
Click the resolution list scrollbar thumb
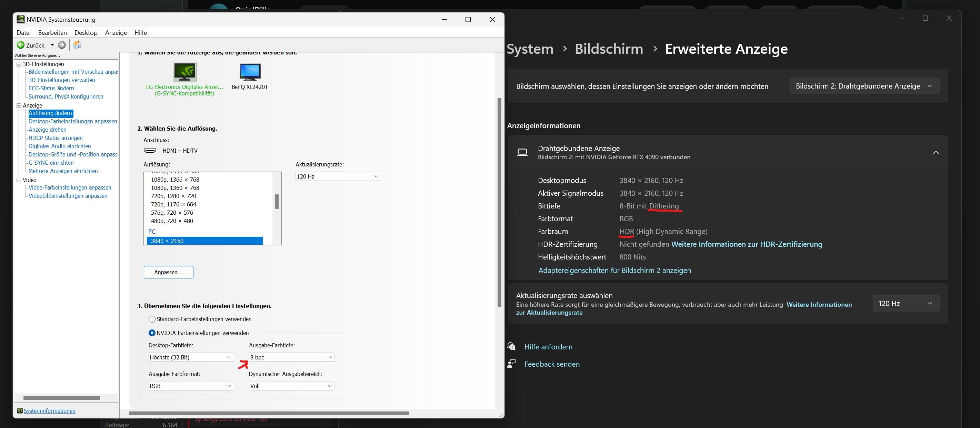277,202
